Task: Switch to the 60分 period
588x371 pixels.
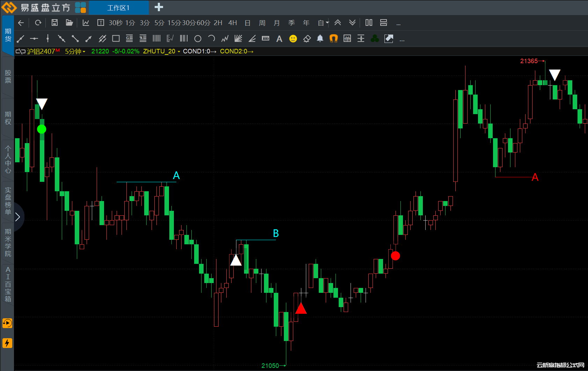Action: tap(204, 23)
